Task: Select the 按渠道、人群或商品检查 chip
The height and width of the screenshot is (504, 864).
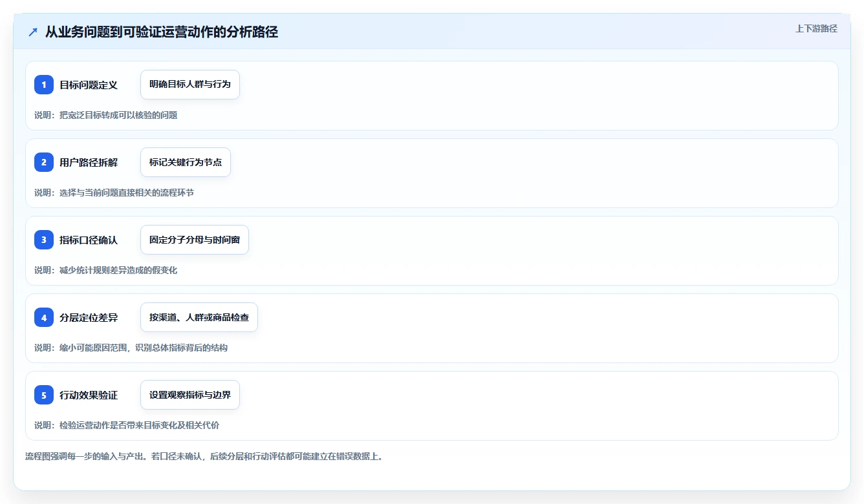Action: (x=199, y=317)
